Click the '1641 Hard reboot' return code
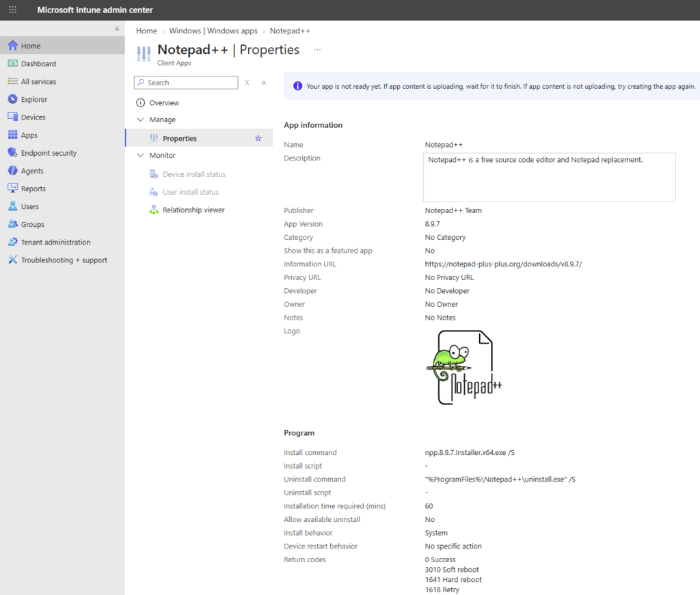700x595 pixels. coord(453,579)
